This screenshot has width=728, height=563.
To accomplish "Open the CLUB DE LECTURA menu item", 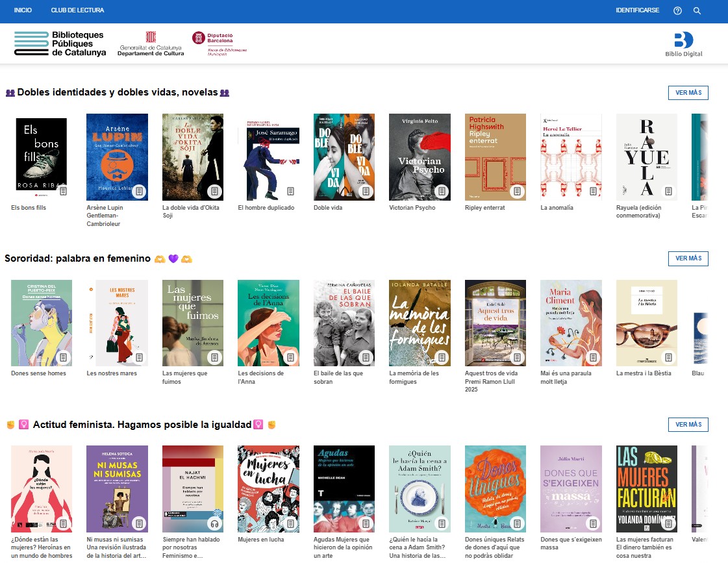I will (77, 10).
